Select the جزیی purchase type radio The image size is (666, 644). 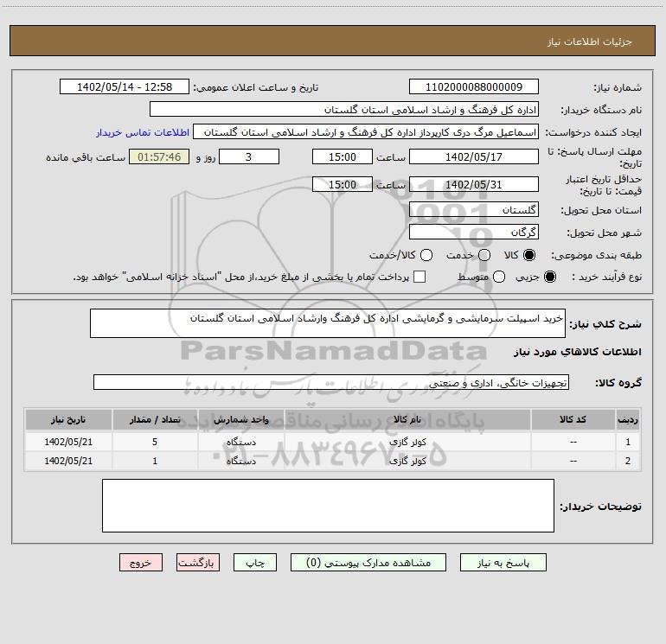click(x=550, y=277)
